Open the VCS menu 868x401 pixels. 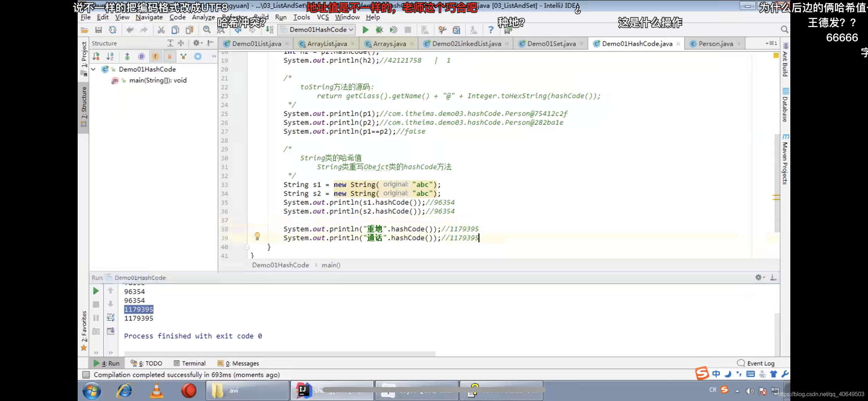point(323,17)
